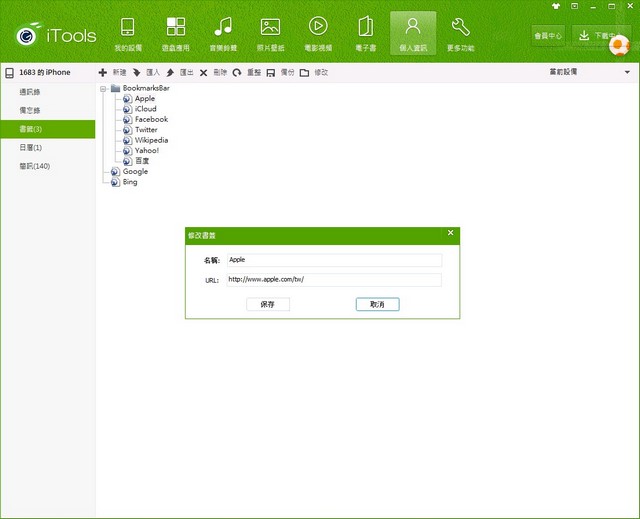Click the 刪除 (Delete) X toolbar button
The height and width of the screenshot is (519, 640).
point(212,73)
